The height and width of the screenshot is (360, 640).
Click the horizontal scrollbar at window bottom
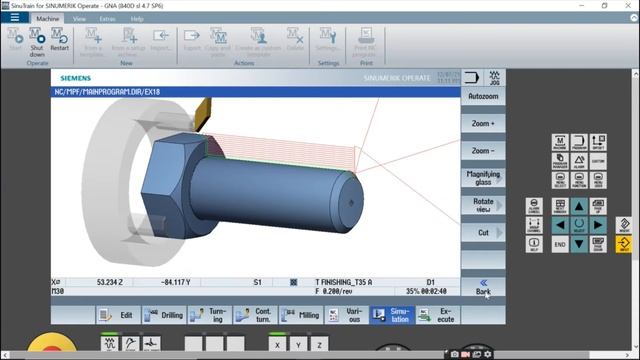pyautogui.click(x=299, y=356)
